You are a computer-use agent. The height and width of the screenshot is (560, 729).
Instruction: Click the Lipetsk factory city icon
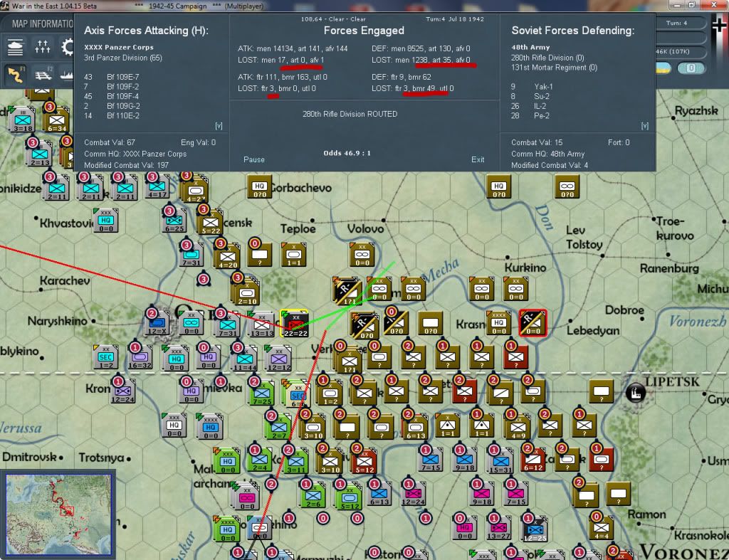pos(636,392)
